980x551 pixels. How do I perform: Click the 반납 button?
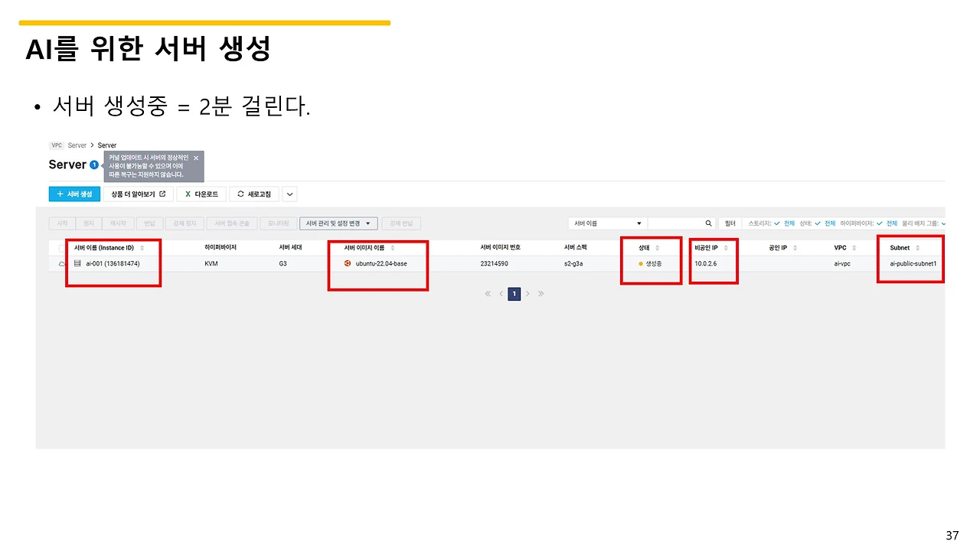(x=149, y=223)
